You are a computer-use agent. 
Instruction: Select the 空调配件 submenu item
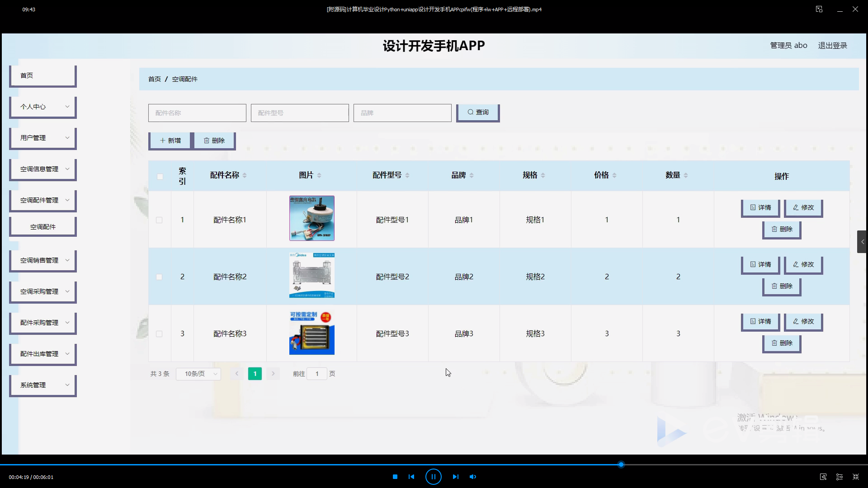43,227
